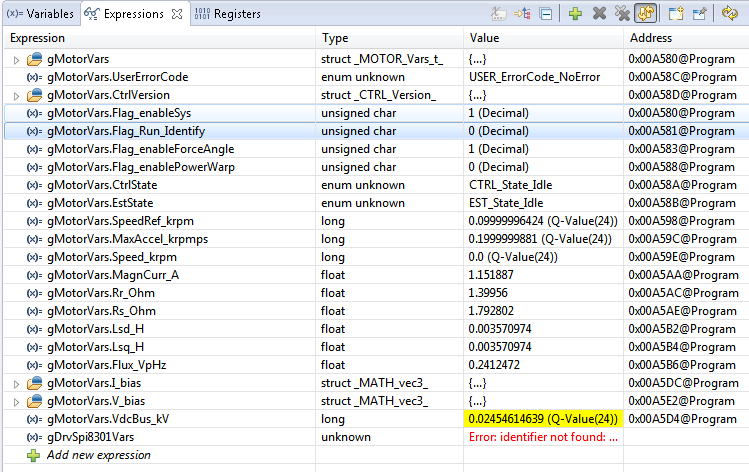749x472 pixels.
Task: Select gMotorVars.Flux_VpHz expression
Action: coord(107,365)
